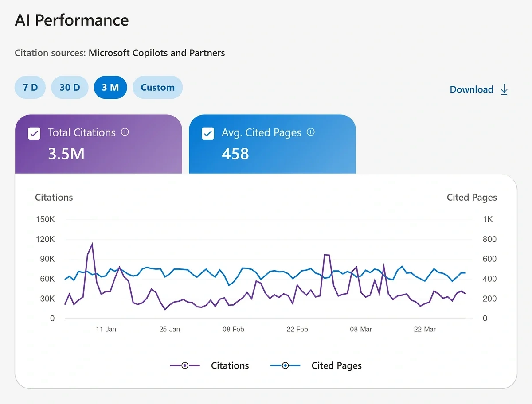Click the Download link
The image size is (532, 404).
coord(471,89)
